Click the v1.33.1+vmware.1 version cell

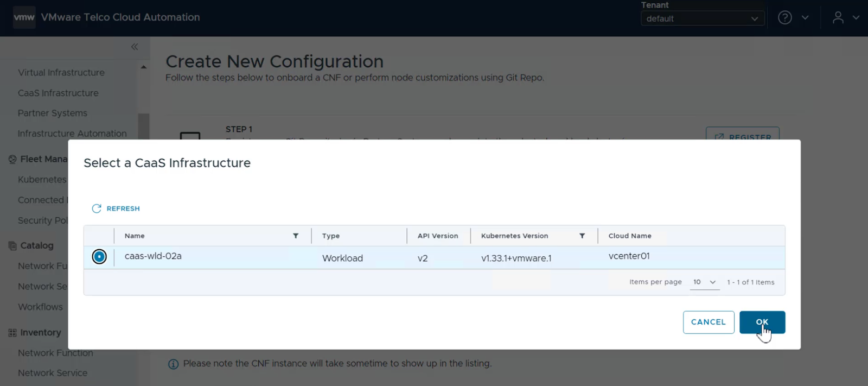click(x=516, y=258)
